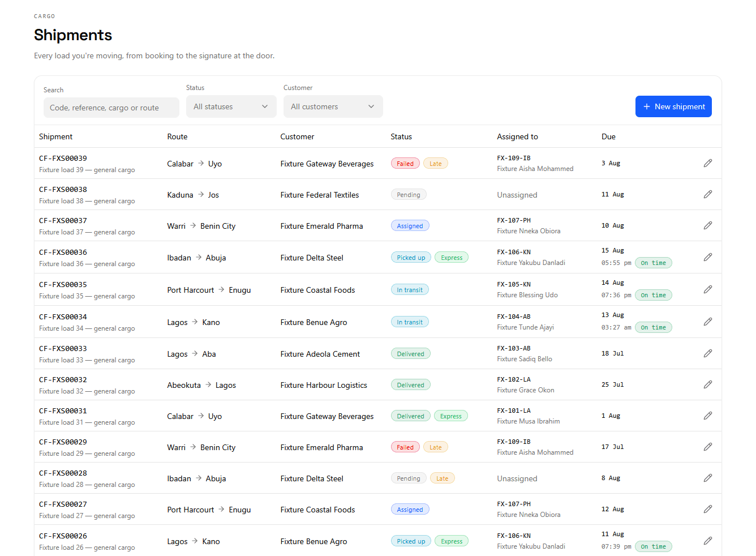Edit shipment CF-FXS00031 with pencil icon

click(707, 416)
